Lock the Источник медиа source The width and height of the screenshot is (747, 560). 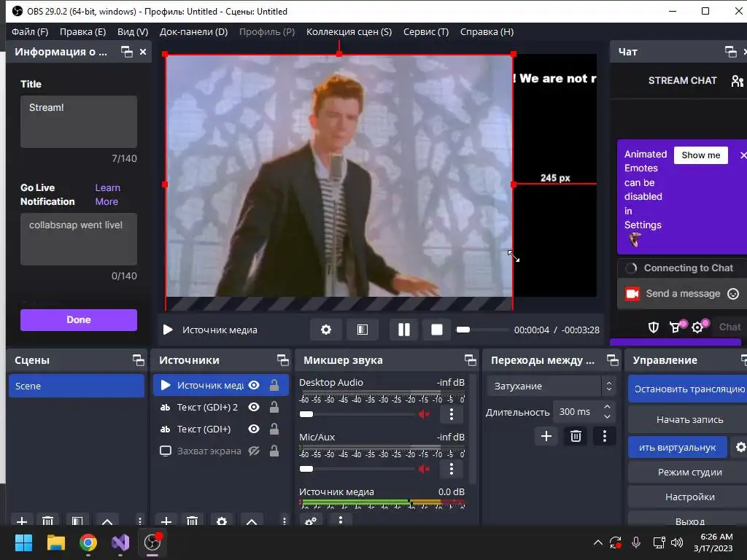tap(274, 385)
